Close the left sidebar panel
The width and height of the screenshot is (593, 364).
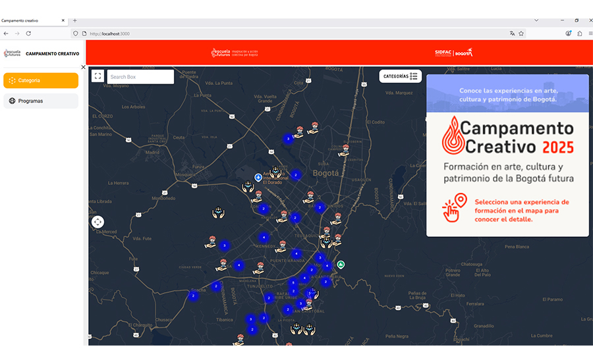tap(83, 67)
